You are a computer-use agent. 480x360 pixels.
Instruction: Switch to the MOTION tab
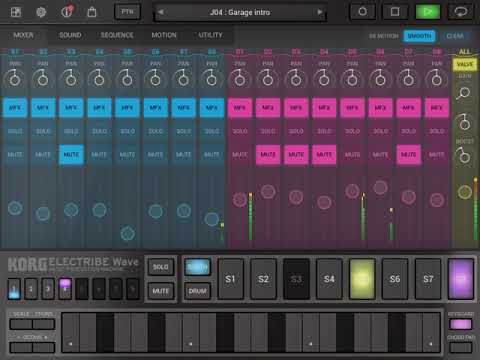pos(164,35)
